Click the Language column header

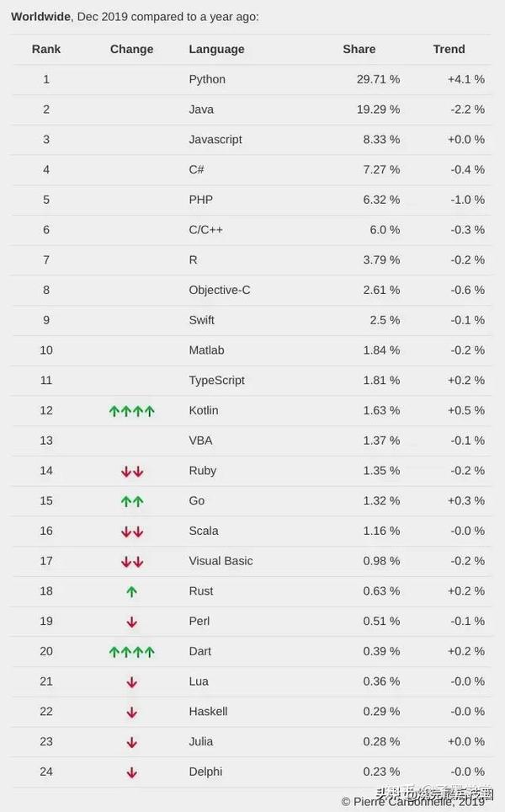click(216, 49)
